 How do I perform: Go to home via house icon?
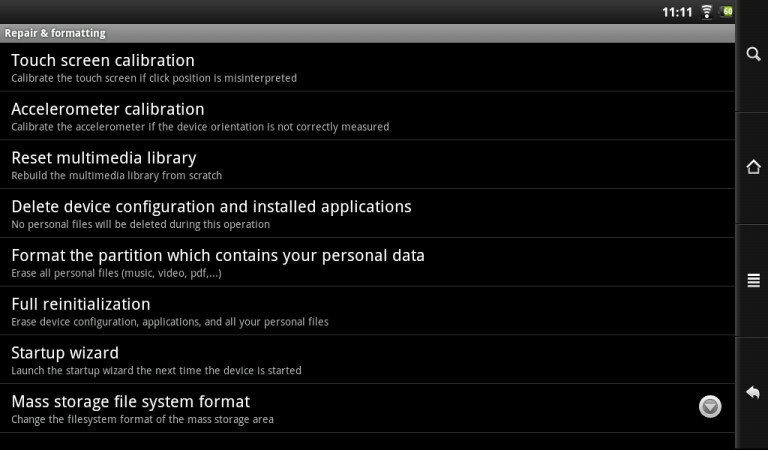pos(753,167)
